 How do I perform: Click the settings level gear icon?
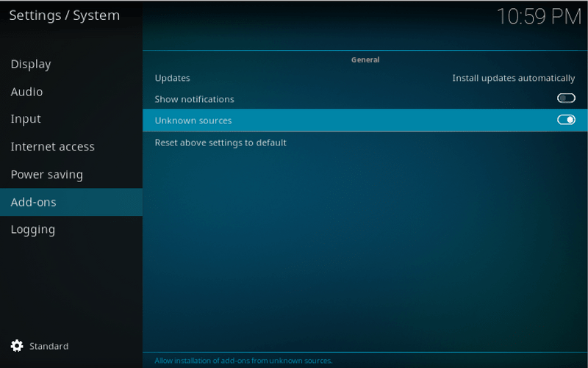17,346
